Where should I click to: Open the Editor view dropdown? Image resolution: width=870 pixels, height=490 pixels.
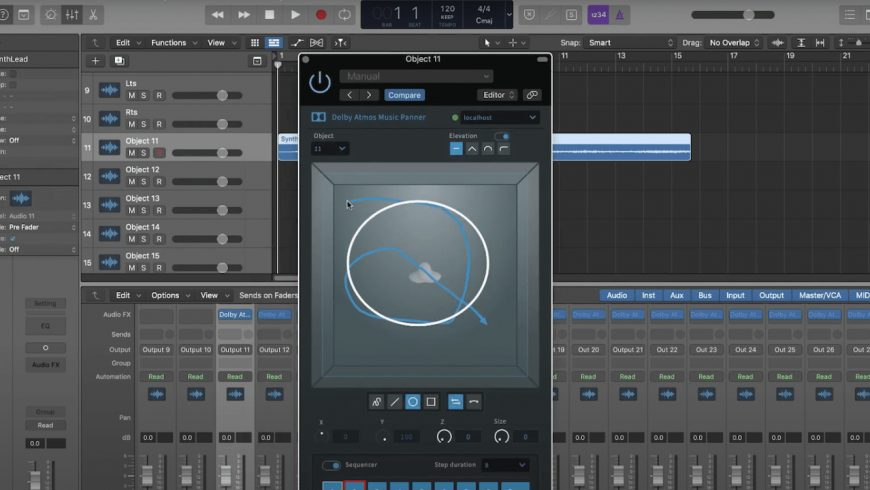497,95
